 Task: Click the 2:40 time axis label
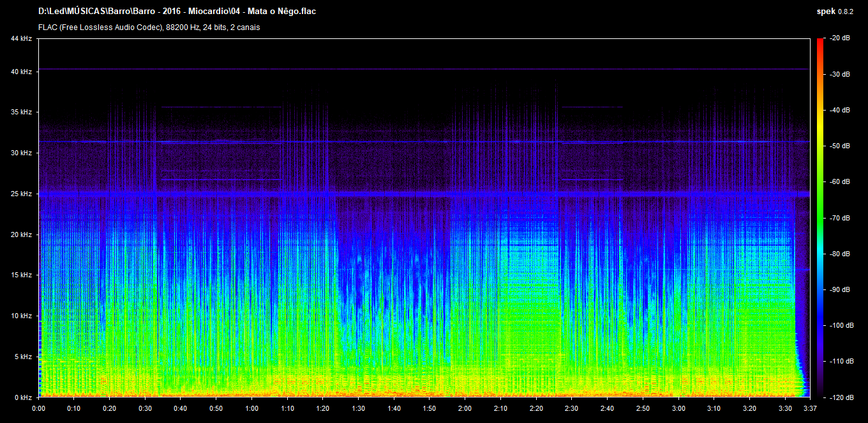607,408
